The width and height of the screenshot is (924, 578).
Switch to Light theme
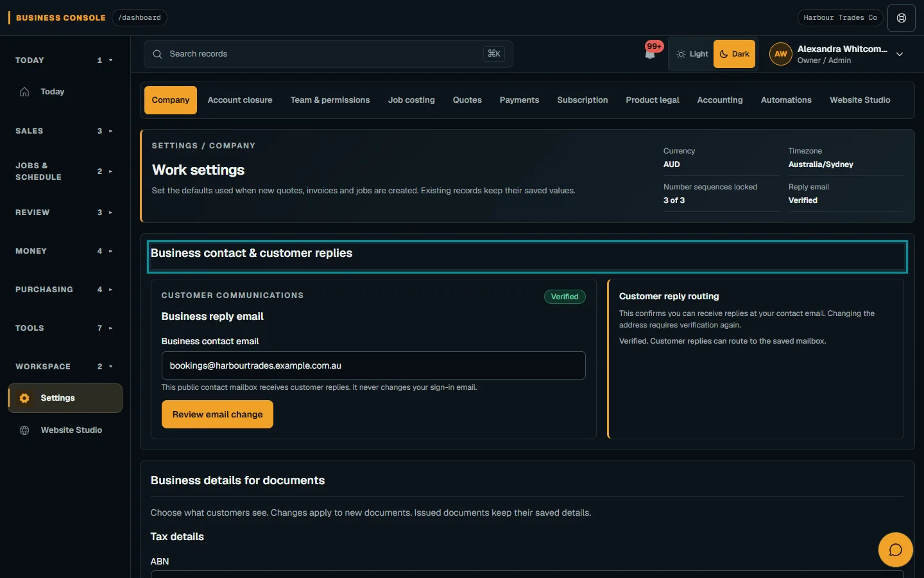[692, 54]
